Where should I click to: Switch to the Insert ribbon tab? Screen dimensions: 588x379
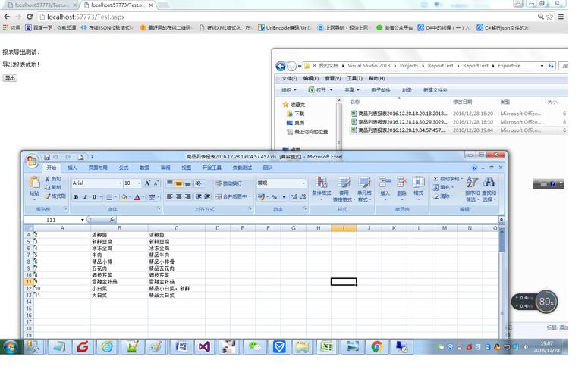72,168
